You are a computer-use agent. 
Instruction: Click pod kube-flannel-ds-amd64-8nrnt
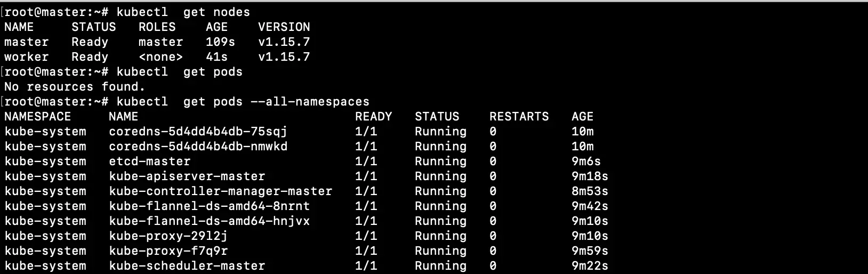point(209,206)
